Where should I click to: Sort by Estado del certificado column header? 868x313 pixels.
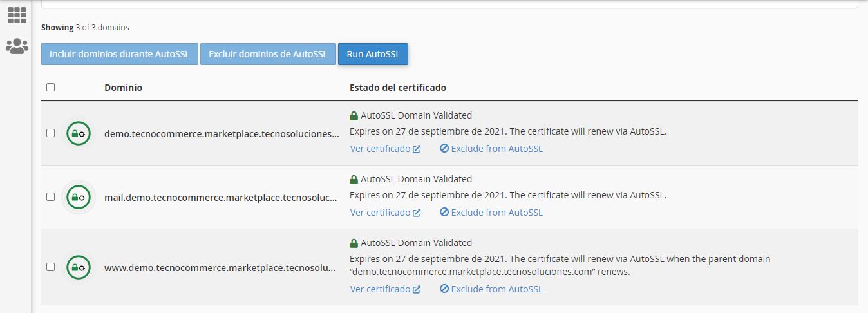(x=397, y=88)
